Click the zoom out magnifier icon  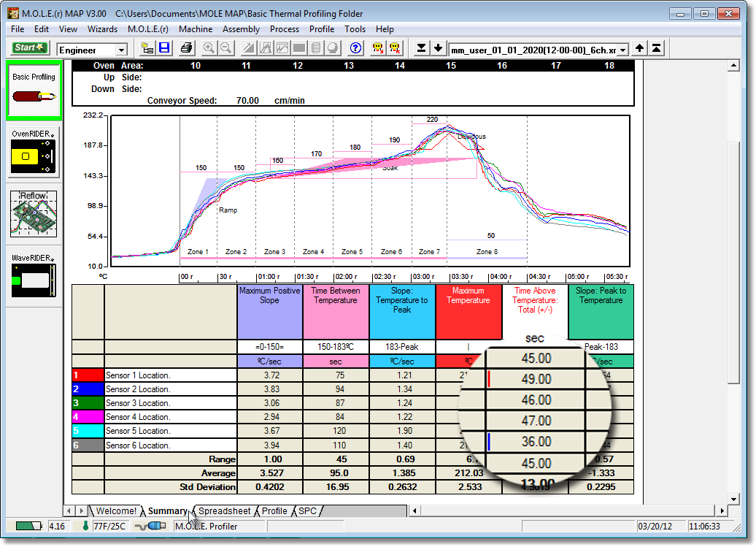point(225,48)
